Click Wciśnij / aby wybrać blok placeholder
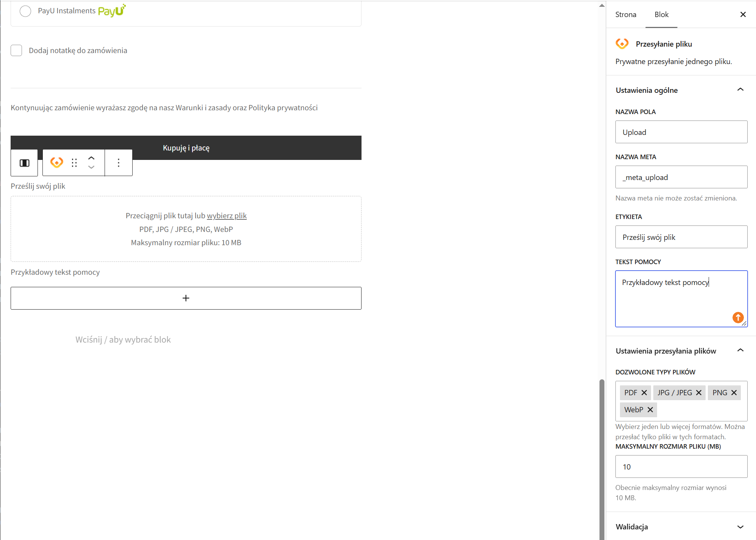 pyautogui.click(x=123, y=340)
